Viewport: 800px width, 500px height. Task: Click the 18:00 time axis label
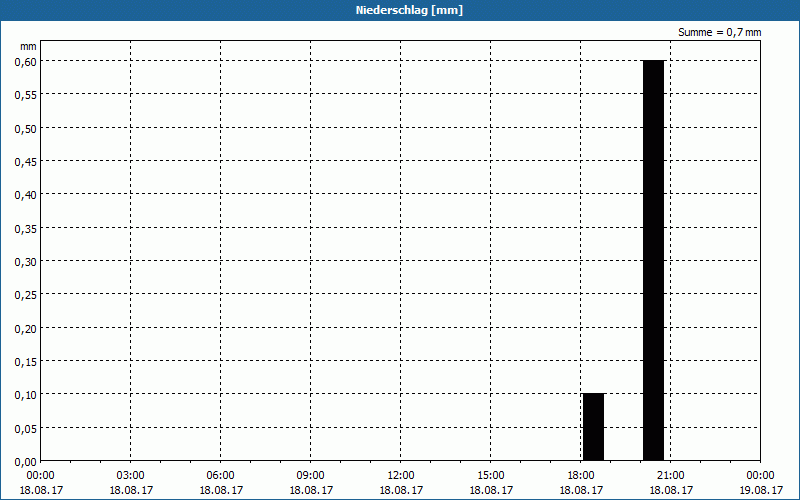pos(581,476)
